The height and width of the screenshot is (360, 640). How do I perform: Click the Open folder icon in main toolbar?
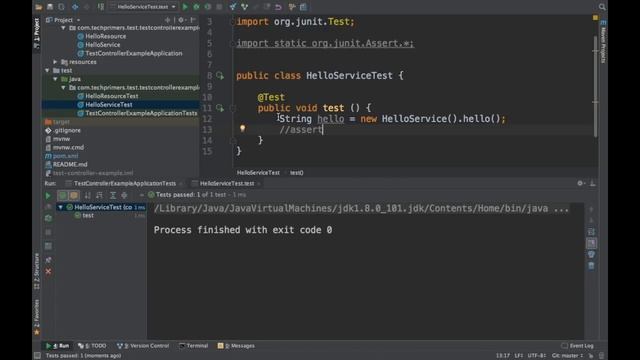click(x=38, y=7)
